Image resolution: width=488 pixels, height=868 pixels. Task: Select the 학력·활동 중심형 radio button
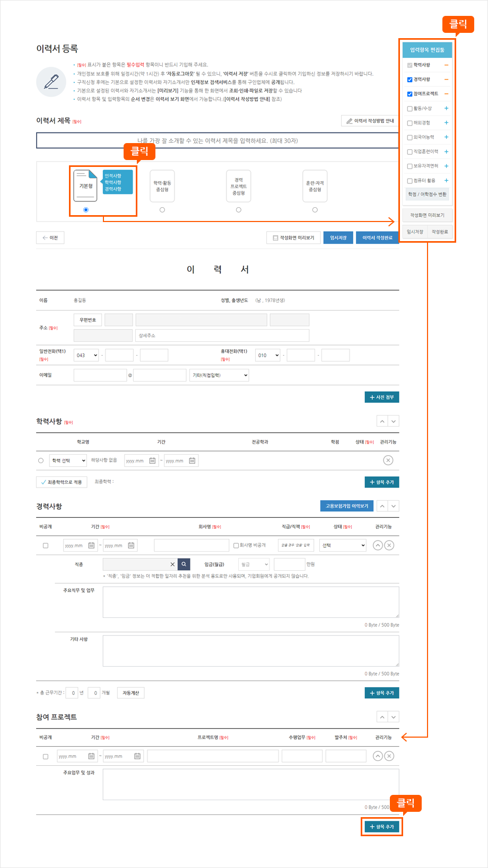tap(162, 210)
